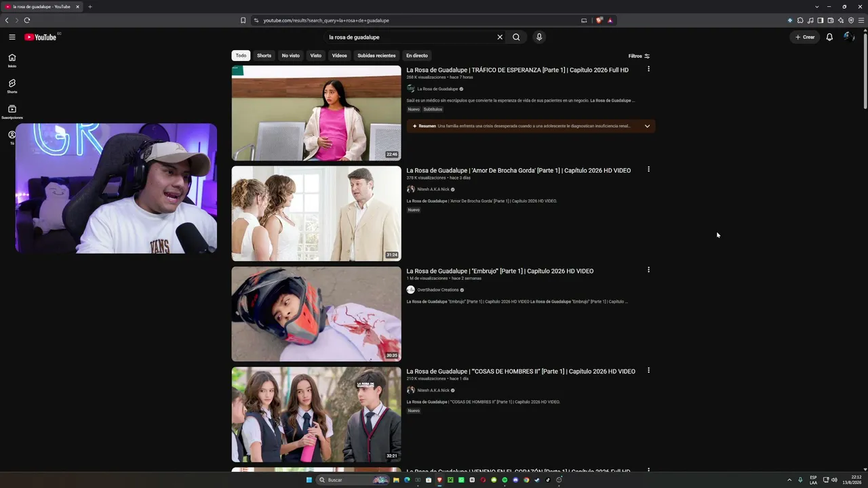Image resolution: width=868 pixels, height=488 pixels.
Task: Select the Subidas recientes filter chip
Action: [376, 56]
